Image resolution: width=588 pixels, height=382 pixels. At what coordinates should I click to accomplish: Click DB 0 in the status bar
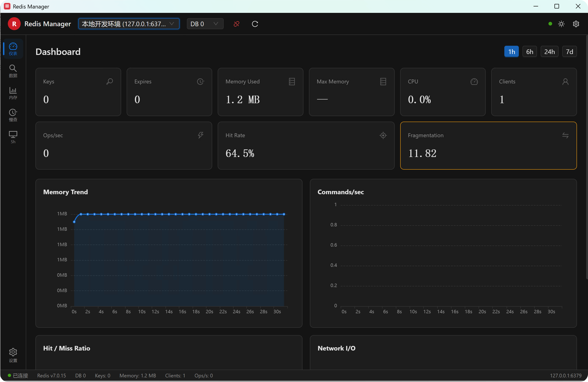[x=80, y=376]
